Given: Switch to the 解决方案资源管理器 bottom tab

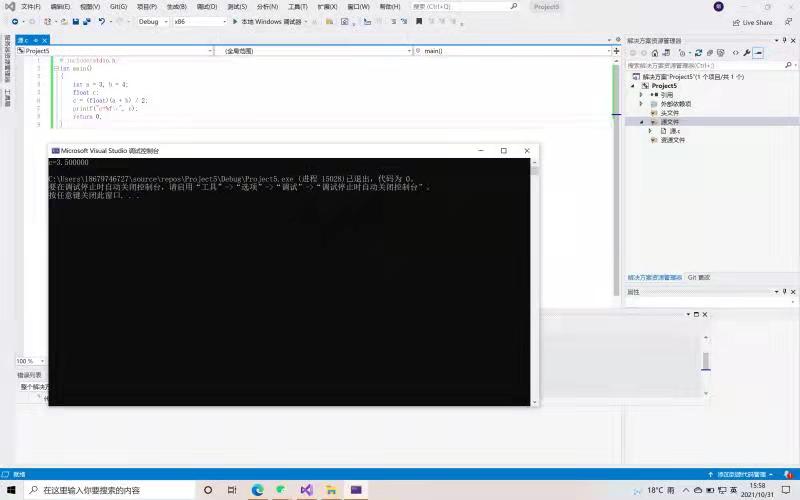Looking at the screenshot, I should click(655, 278).
